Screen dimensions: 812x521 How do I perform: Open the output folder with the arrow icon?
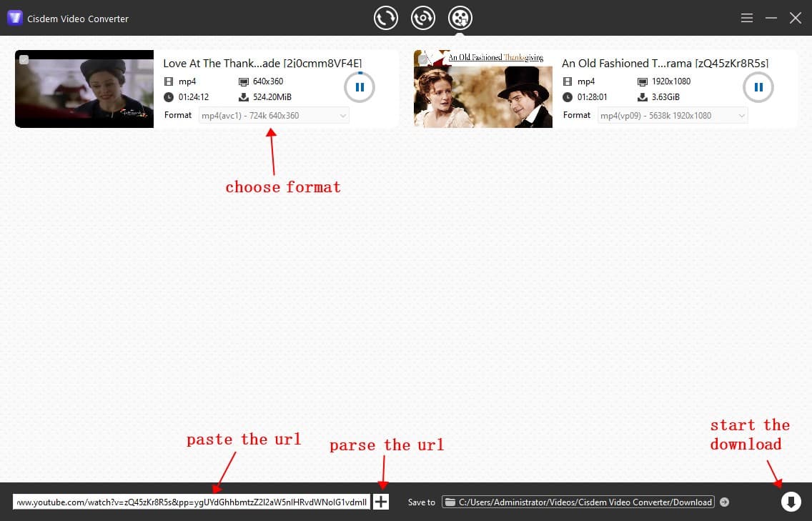(725, 502)
